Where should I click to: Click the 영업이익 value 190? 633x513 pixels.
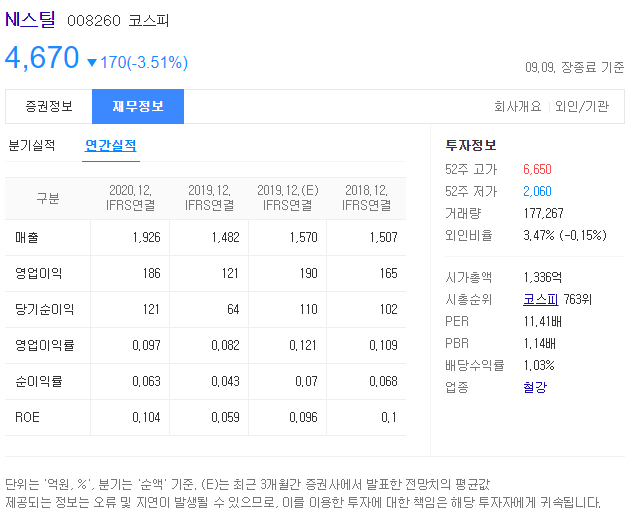coord(309,273)
